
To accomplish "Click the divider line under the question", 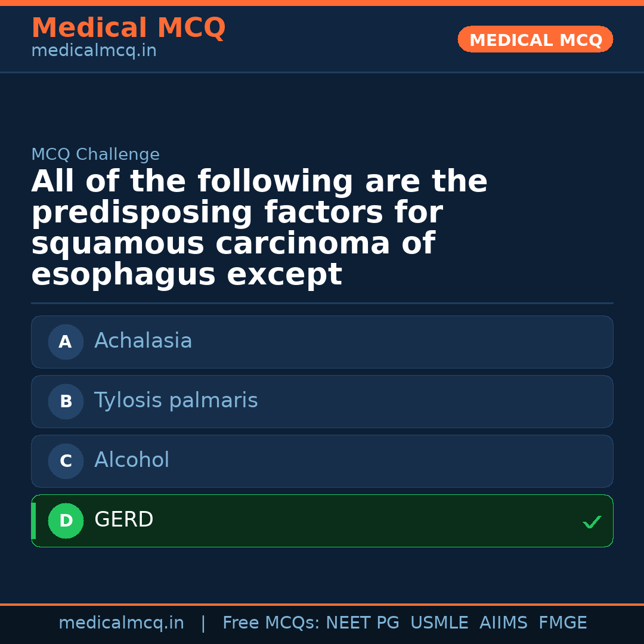I will (x=322, y=303).
